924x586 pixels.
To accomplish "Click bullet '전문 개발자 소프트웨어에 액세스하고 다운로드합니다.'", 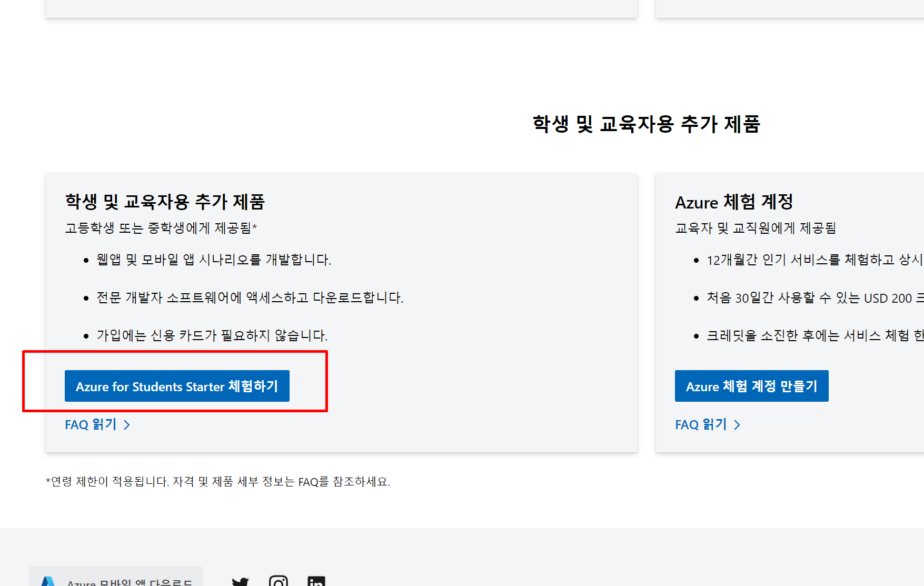I will coord(250,297).
